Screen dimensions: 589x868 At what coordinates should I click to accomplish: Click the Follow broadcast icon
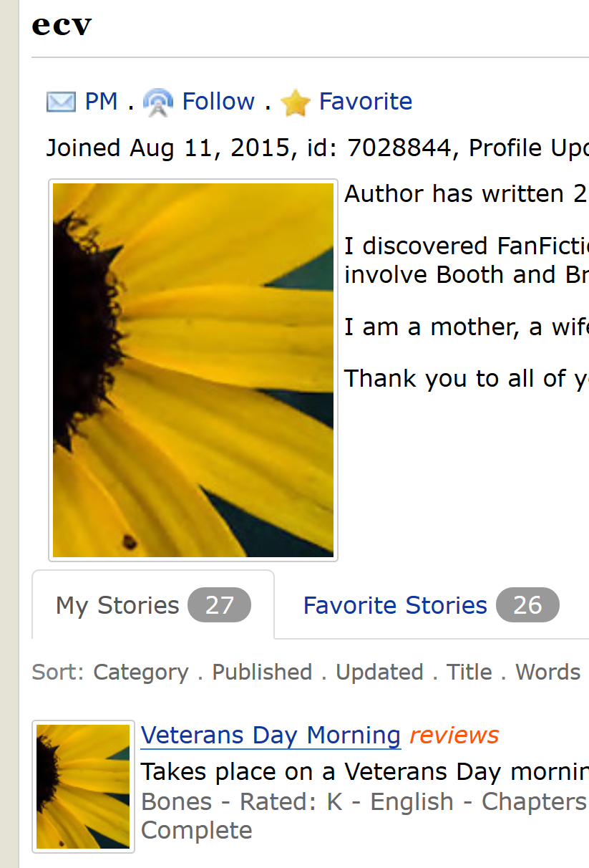[x=158, y=102]
